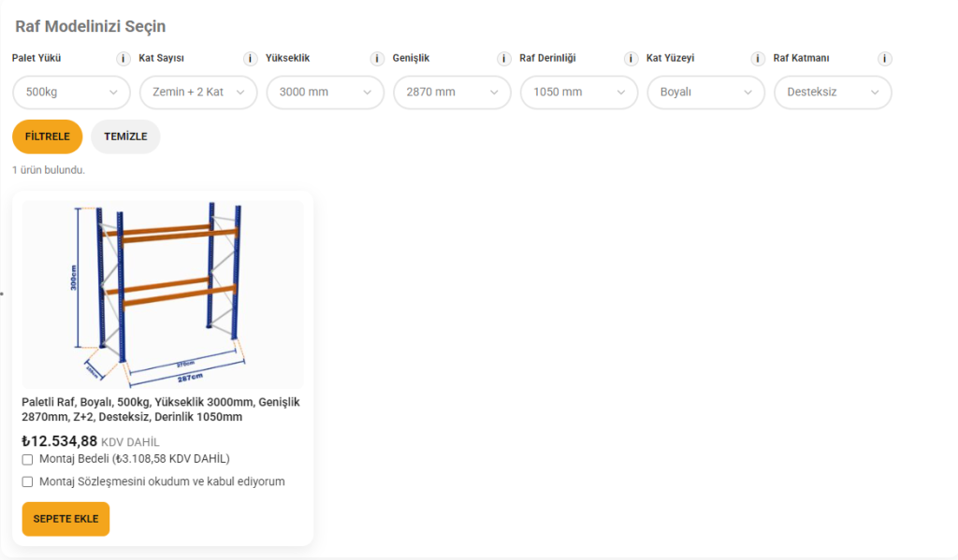Image resolution: width=958 pixels, height=560 pixels.
Task: Expand the Raf Derinliği 1050 mm dropdown
Action: pos(579,93)
